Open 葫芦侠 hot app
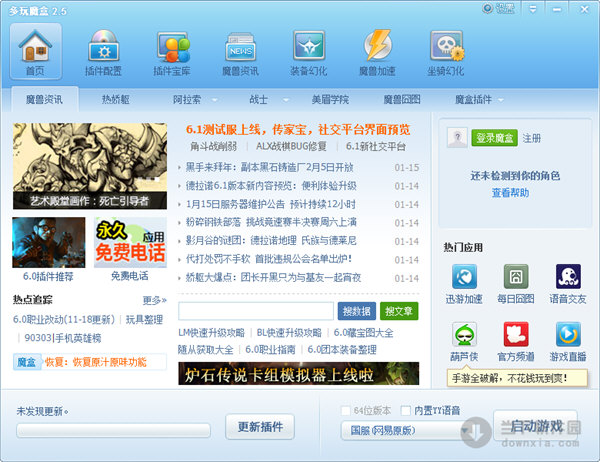Screen dimensions: 600x462 (x=464, y=341)
